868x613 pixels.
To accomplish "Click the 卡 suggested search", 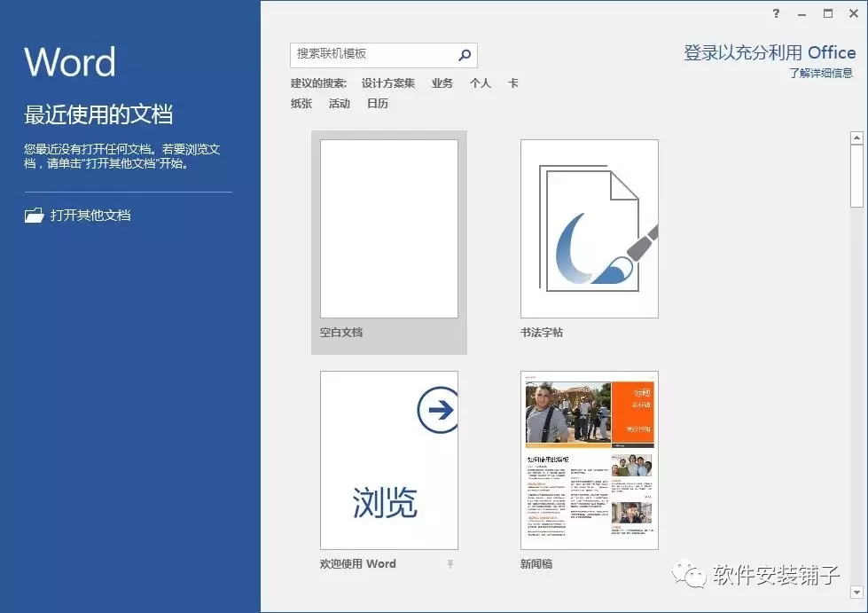I will pyautogui.click(x=512, y=83).
